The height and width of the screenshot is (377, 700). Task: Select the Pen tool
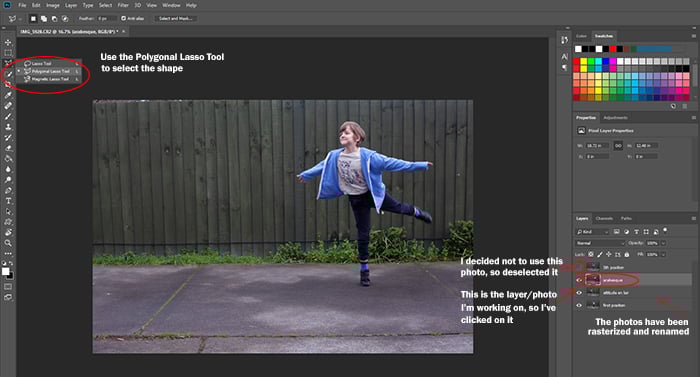point(8,190)
